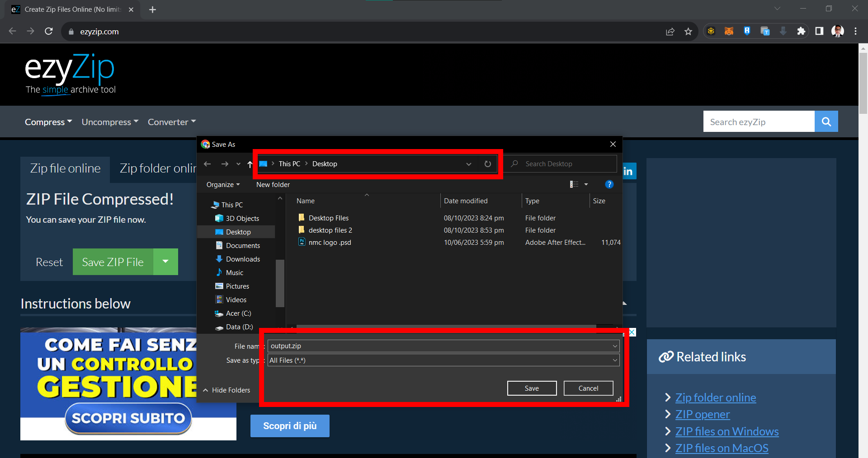The height and width of the screenshot is (458, 868).
Task: Open the Chrome profile avatar
Action: click(837, 31)
